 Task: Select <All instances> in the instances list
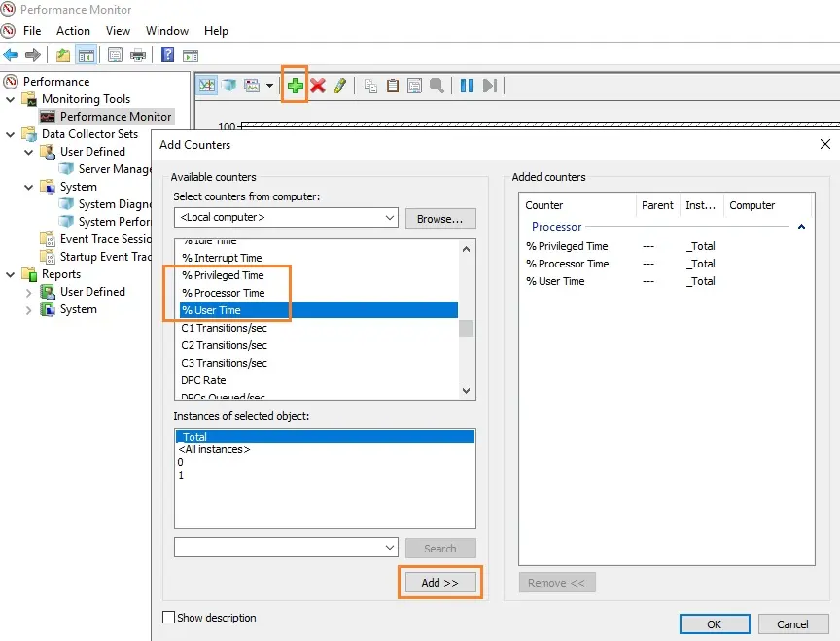click(x=214, y=450)
